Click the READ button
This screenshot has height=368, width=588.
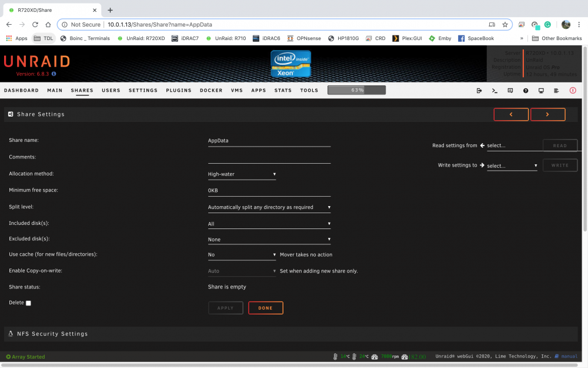point(560,145)
